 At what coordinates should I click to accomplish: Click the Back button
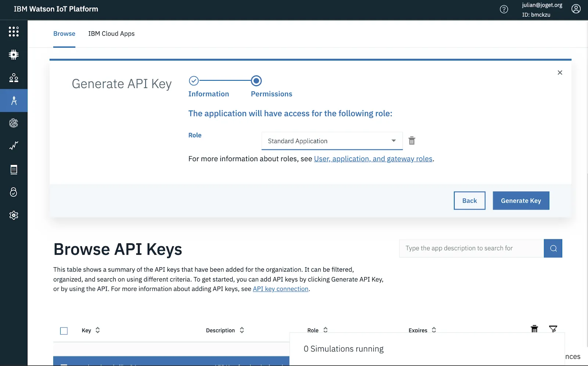[x=470, y=201]
